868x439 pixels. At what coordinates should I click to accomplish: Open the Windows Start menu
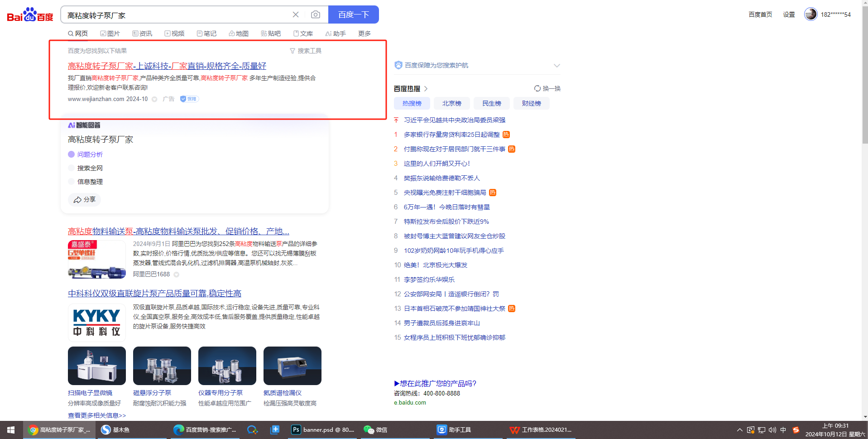point(11,430)
